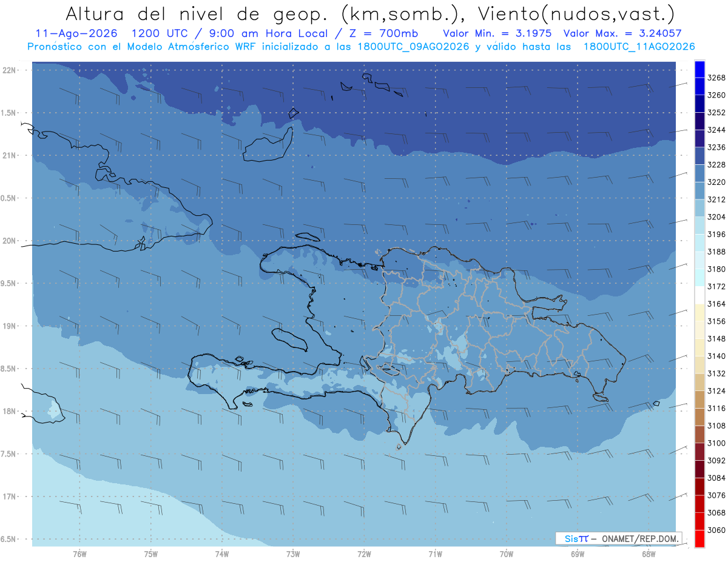Click the '76W' longitude axis label
Screen dimensions: 728x562
[79, 554]
